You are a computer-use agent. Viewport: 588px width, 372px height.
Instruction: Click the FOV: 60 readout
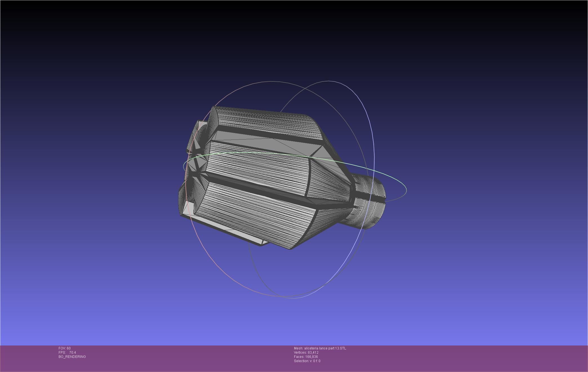pyautogui.click(x=64, y=348)
